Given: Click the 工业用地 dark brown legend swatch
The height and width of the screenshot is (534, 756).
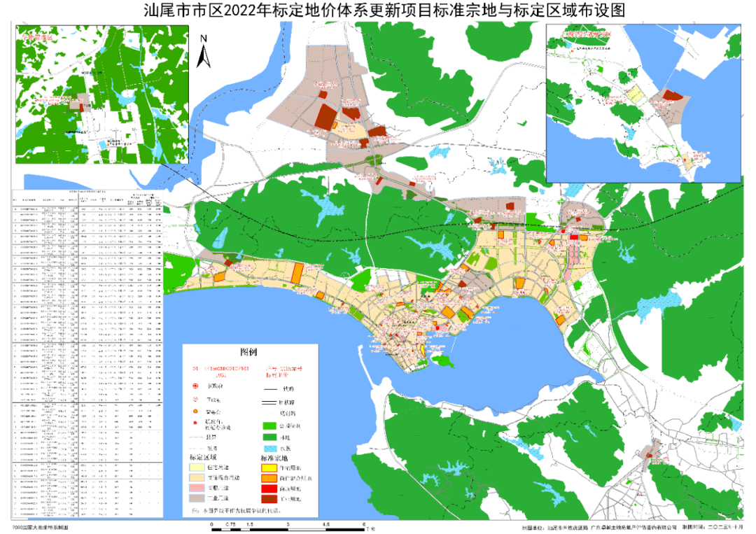Looking at the screenshot, I should pos(269,499).
